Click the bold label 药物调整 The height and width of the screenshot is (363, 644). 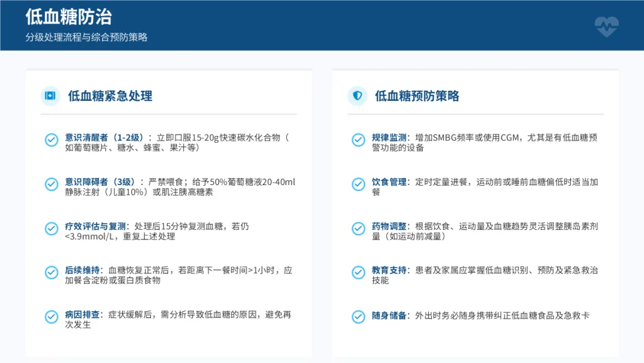(x=389, y=226)
